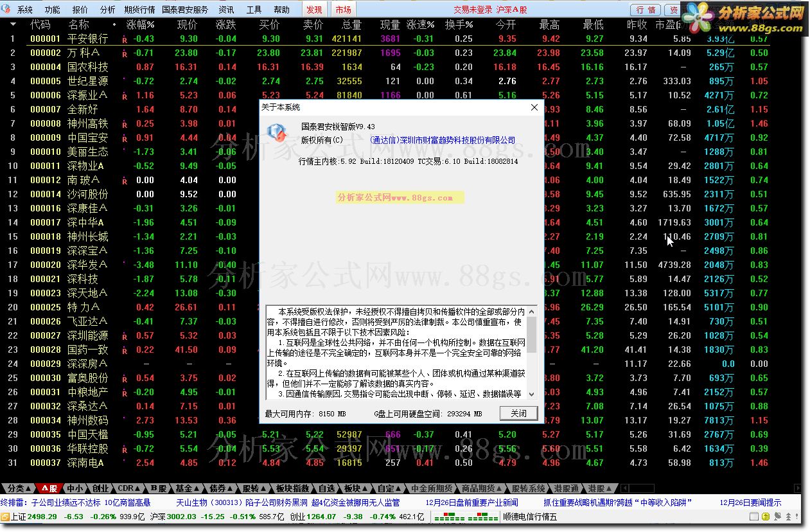Click the license text scrollbar thumb
This screenshot has height=532, width=810.
click(x=531, y=334)
